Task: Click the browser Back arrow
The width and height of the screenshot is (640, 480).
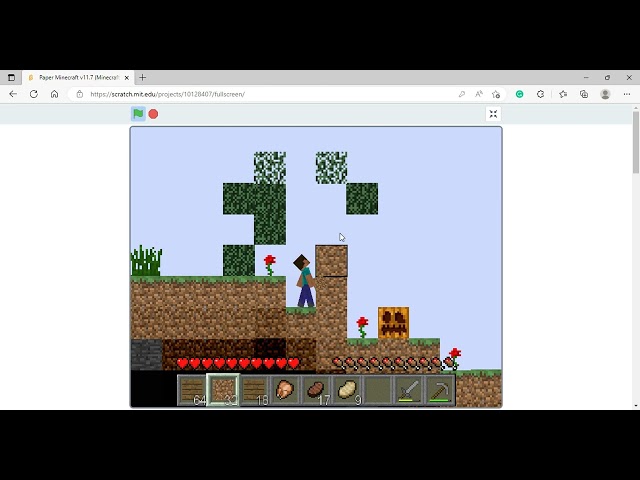Action: click(13, 94)
